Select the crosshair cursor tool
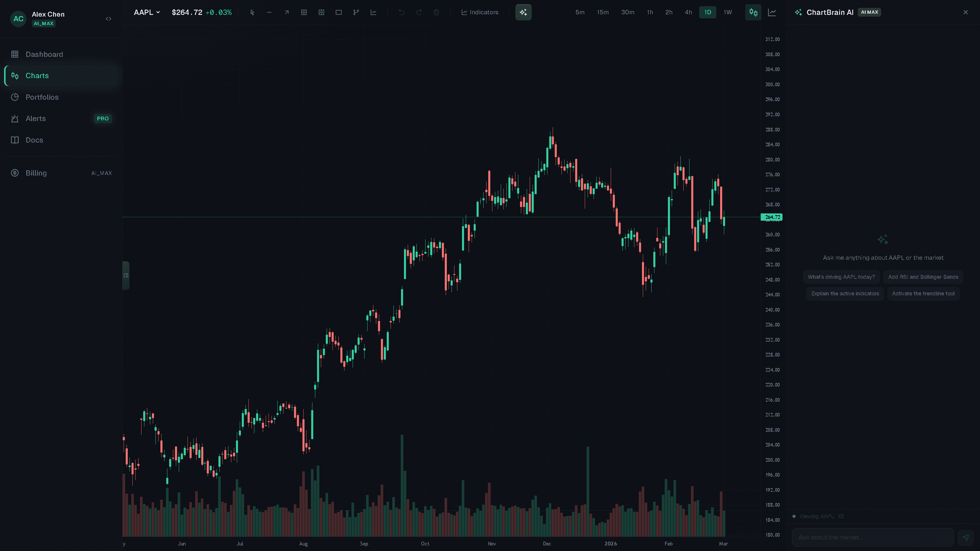This screenshot has height=551, width=980. coord(252,12)
